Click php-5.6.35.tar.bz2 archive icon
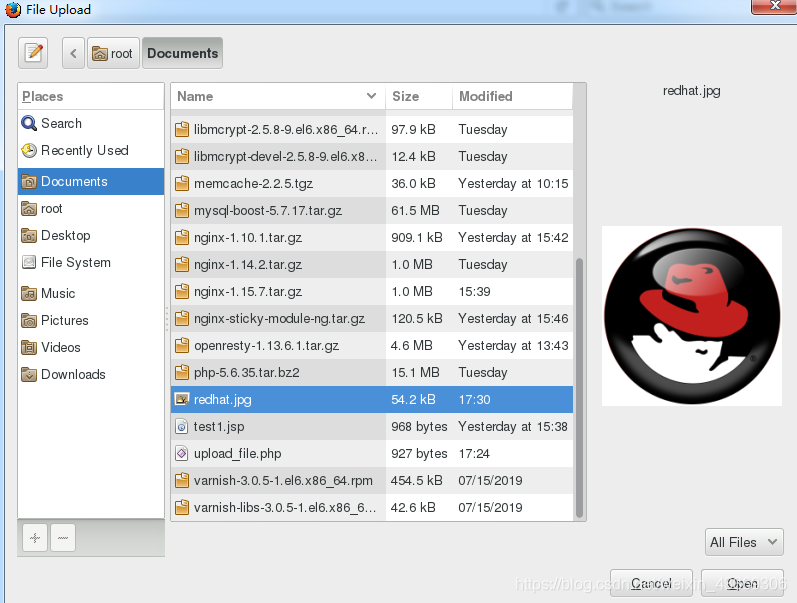The width and height of the screenshot is (797, 603). (182, 372)
